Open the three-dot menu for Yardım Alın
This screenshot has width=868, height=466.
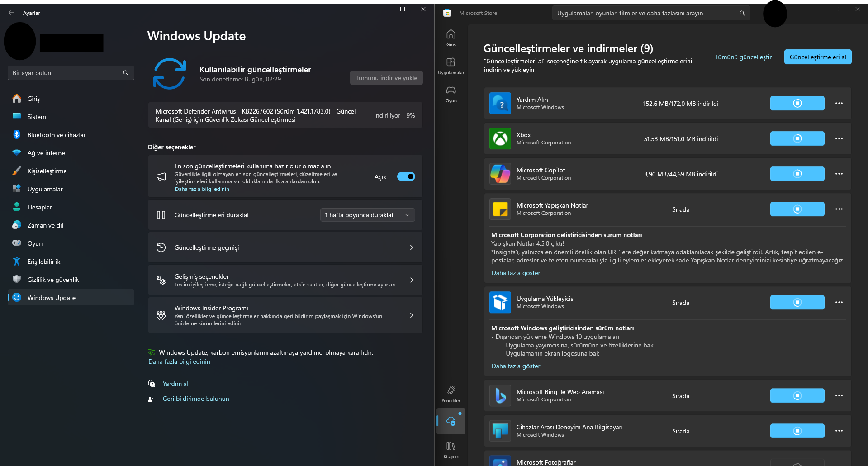[x=839, y=103]
